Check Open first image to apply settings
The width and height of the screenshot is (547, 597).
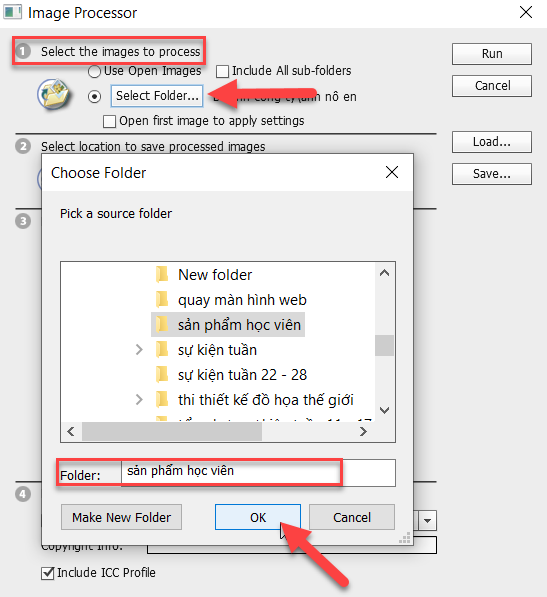(x=109, y=121)
